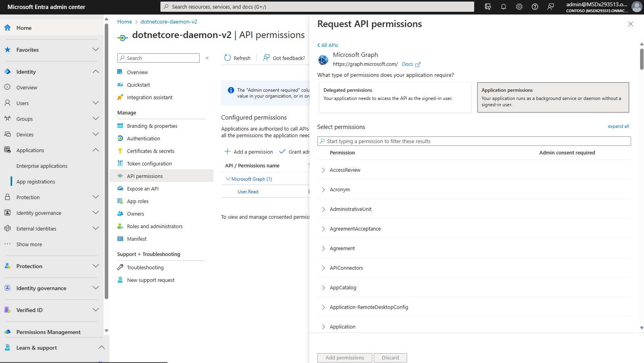Click the Identity diamond icon

(x=7, y=72)
